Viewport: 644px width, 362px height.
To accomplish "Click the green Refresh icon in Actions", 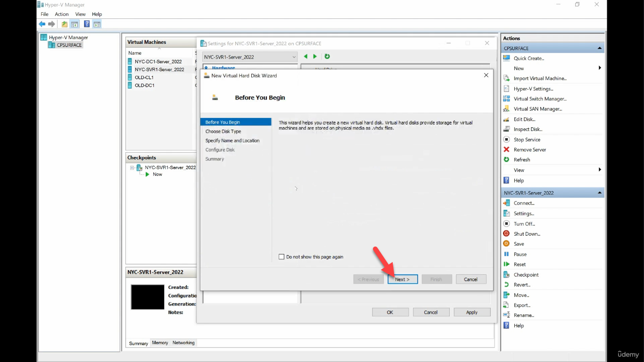I will tap(506, 159).
